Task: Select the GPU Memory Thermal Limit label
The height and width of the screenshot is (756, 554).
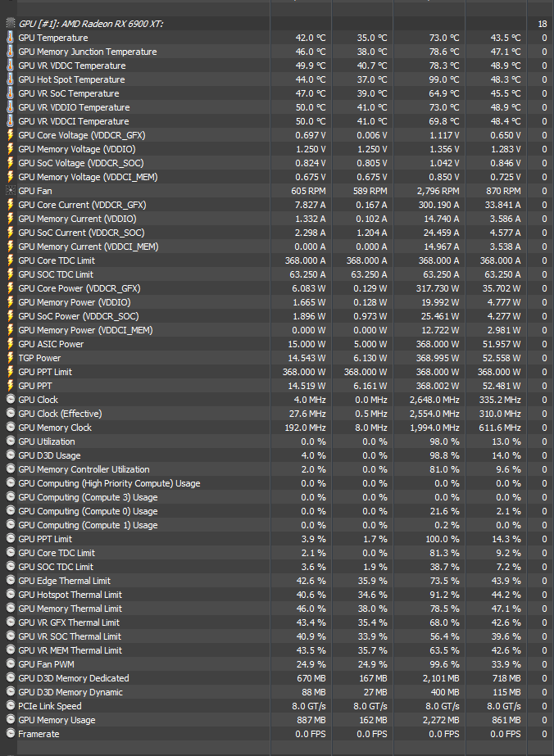Action: (70, 609)
